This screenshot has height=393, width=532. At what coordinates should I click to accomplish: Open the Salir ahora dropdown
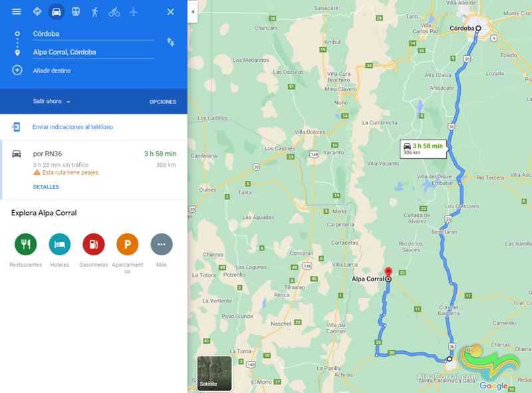click(51, 102)
